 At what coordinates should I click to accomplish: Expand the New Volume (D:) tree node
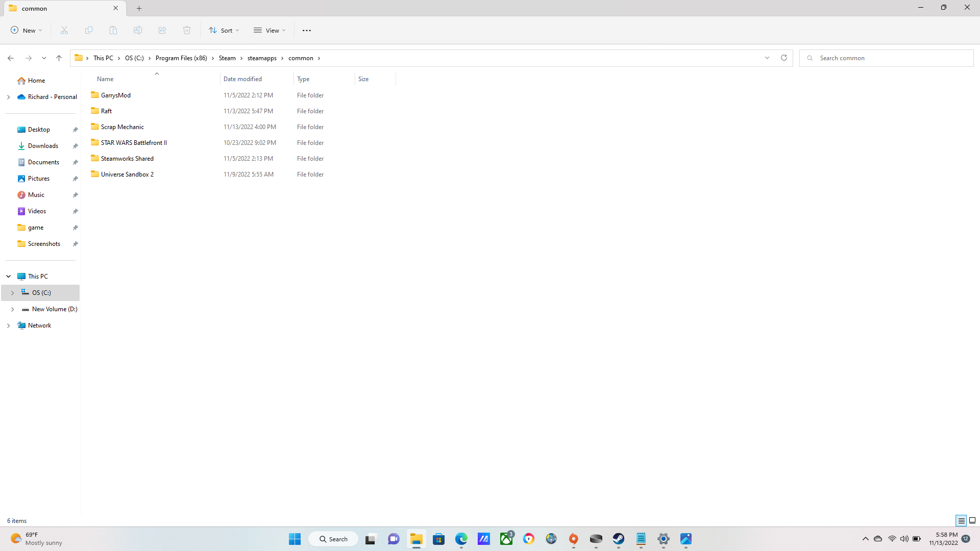[x=12, y=309]
